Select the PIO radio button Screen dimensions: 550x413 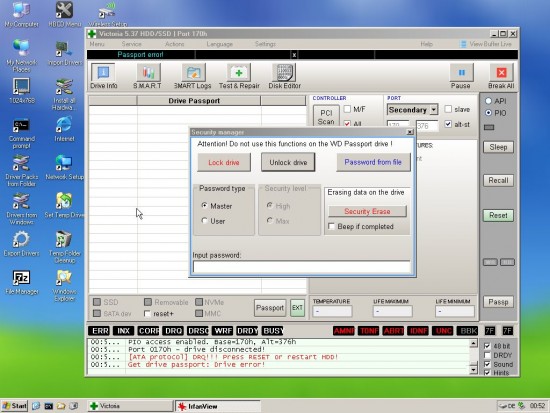click(488, 113)
